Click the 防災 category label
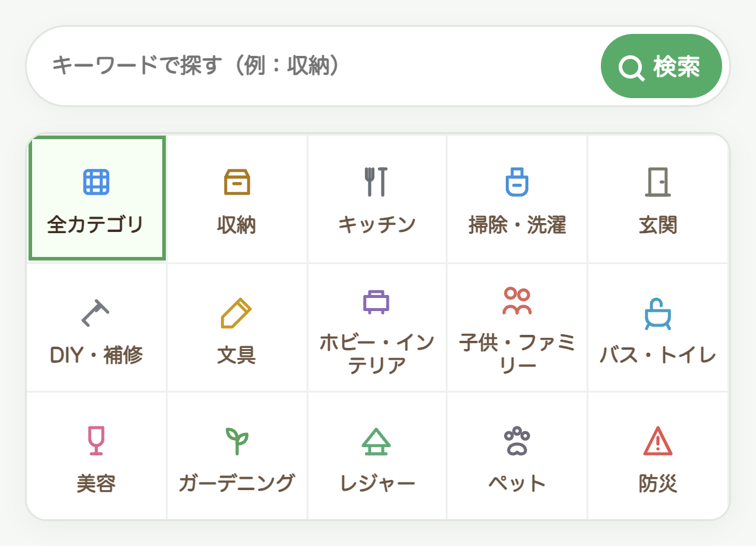This screenshot has height=546, width=756. (658, 484)
